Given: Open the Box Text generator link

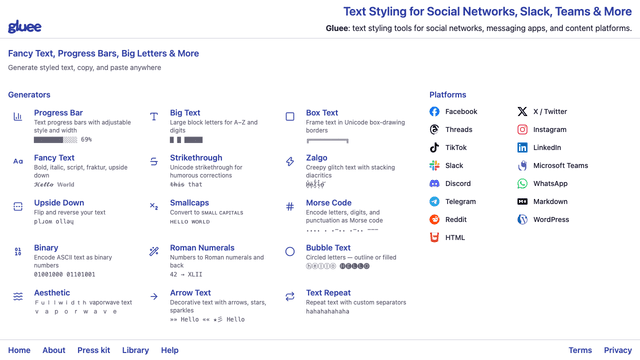Looking at the screenshot, I should [322, 113].
